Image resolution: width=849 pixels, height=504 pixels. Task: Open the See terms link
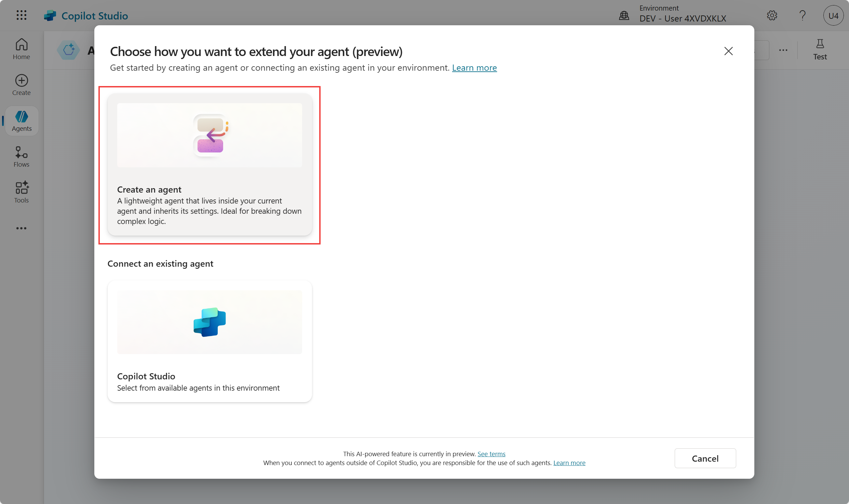(491, 454)
